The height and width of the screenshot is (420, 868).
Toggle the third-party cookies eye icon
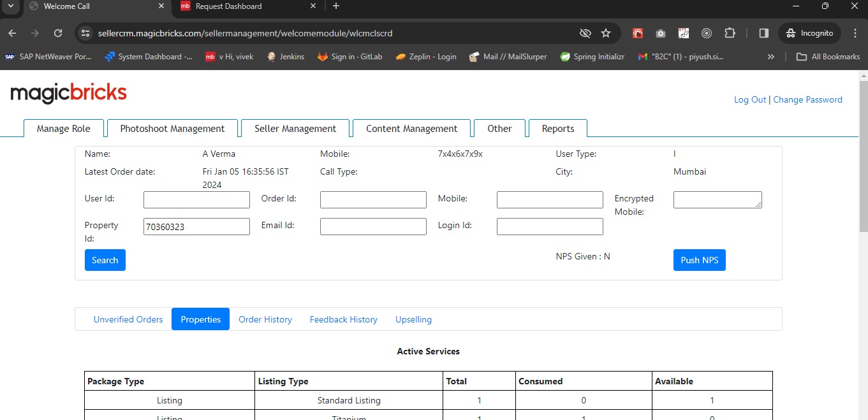click(x=585, y=33)
